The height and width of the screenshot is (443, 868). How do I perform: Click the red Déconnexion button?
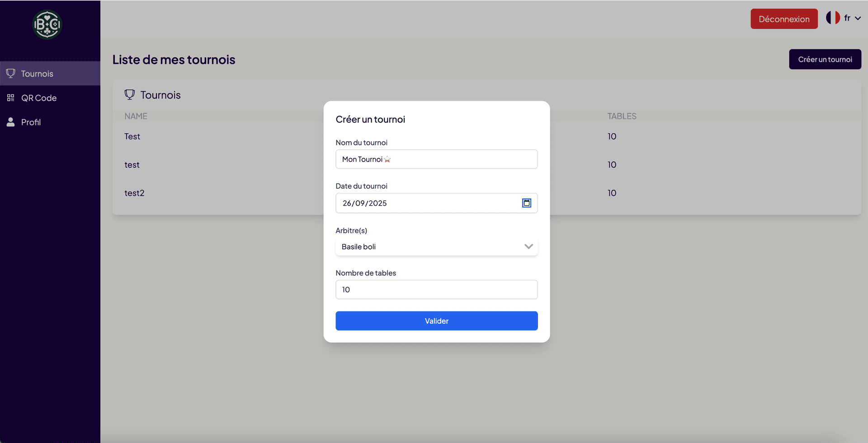click(784, 19)
